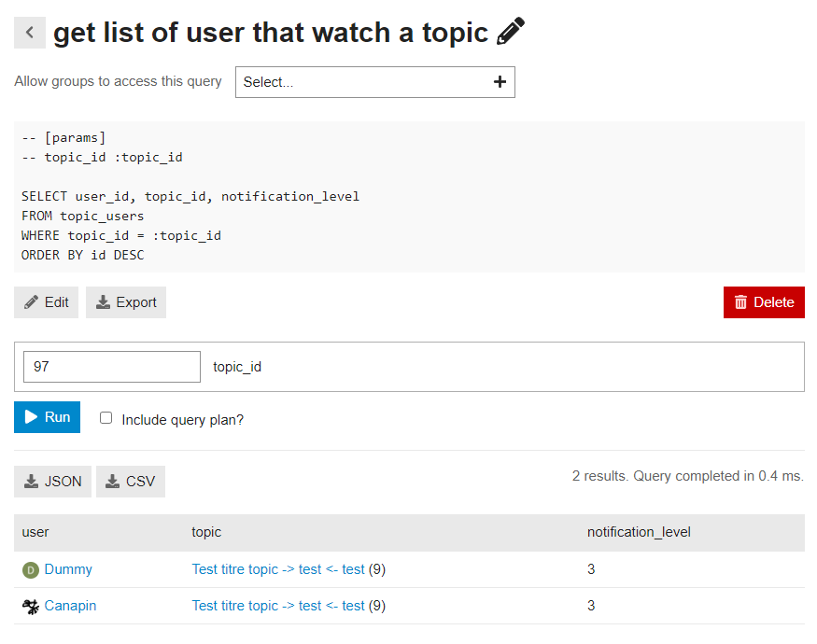This screenshot has width=817, height=644.
Task: Export the query
Action: 126,302
